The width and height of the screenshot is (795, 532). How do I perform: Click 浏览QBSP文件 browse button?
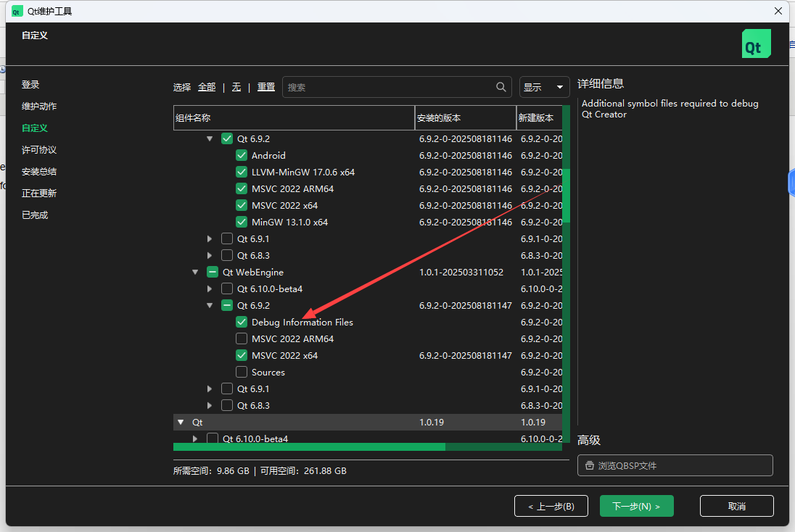(675, 465)
